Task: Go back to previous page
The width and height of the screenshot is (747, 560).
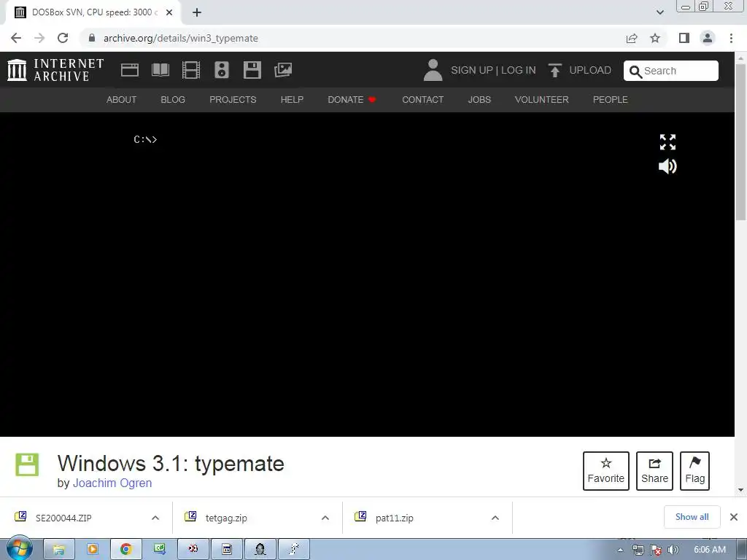Action: click(16, 38)
